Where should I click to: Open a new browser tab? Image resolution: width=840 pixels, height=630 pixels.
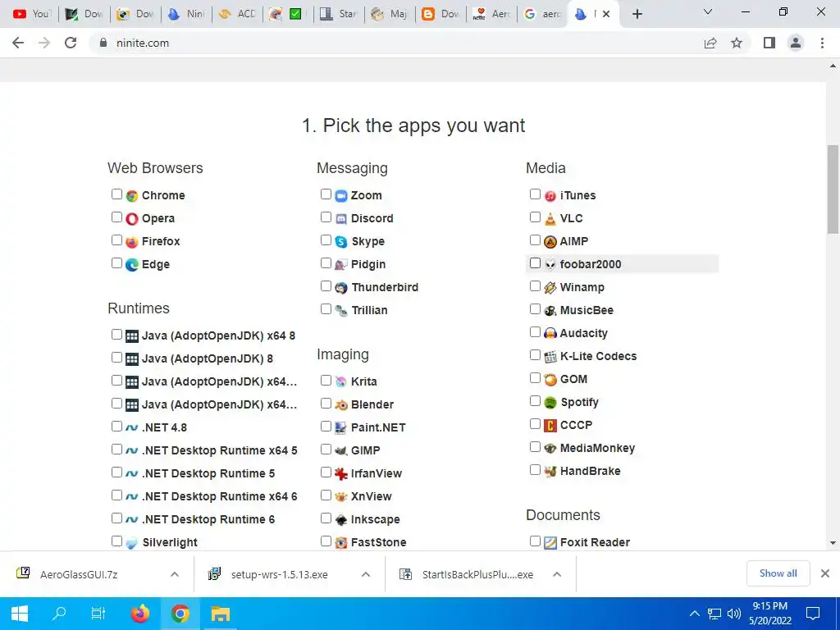[637, 14]
